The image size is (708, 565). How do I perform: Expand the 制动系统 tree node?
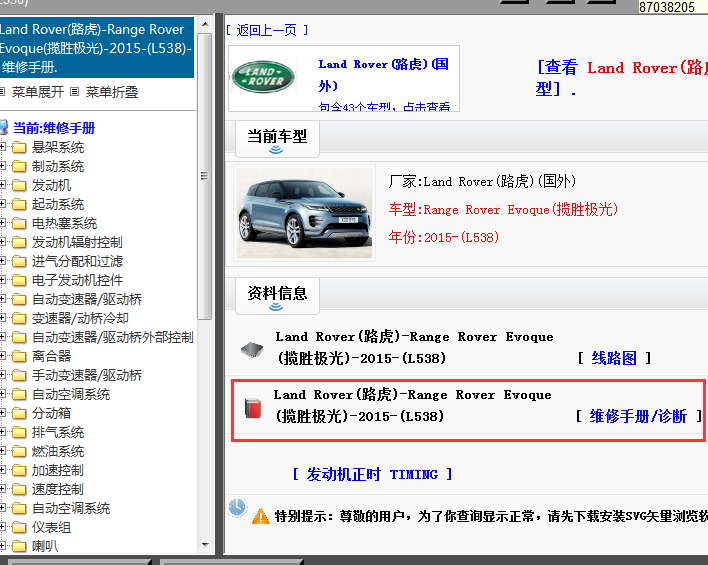pos(2,166)
